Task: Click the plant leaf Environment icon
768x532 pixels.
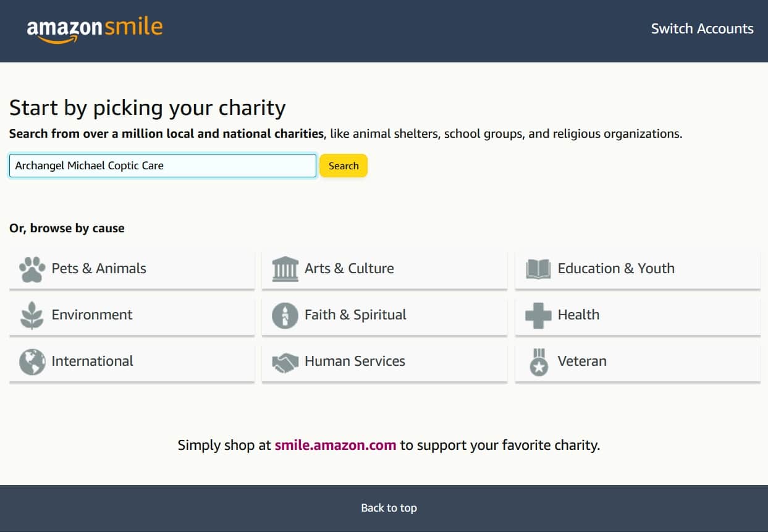Action: (32, 316)
